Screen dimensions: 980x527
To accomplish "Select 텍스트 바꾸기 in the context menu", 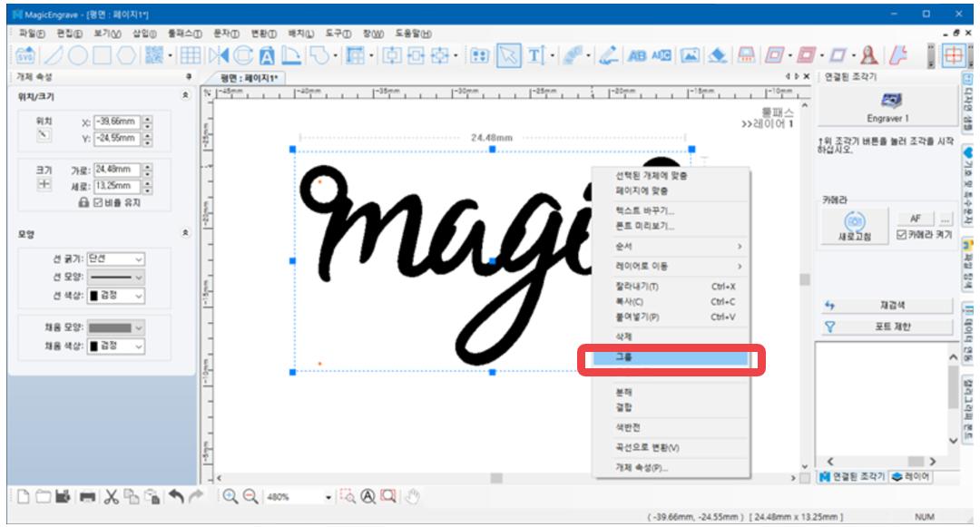I will pyautogui.click(x=671, y=210).
